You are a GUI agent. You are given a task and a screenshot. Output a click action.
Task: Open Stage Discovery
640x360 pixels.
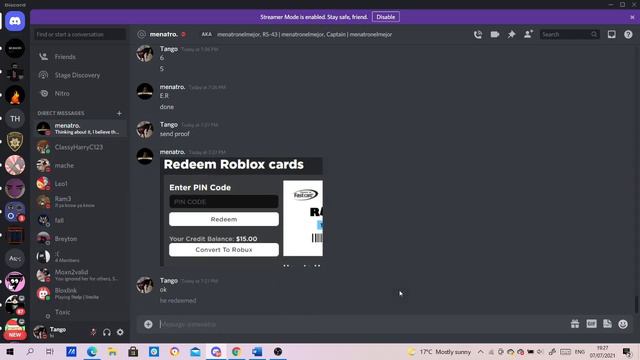[x=80, y=75]
